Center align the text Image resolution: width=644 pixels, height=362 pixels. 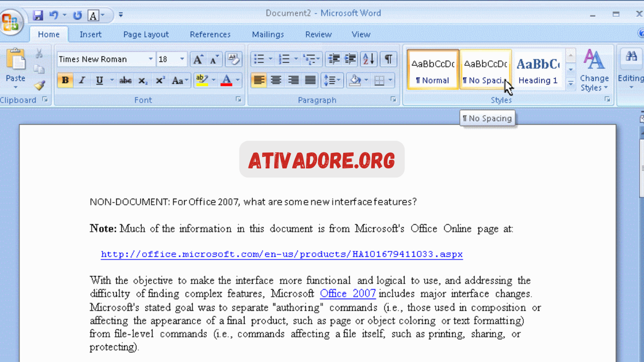pos(276,80)
